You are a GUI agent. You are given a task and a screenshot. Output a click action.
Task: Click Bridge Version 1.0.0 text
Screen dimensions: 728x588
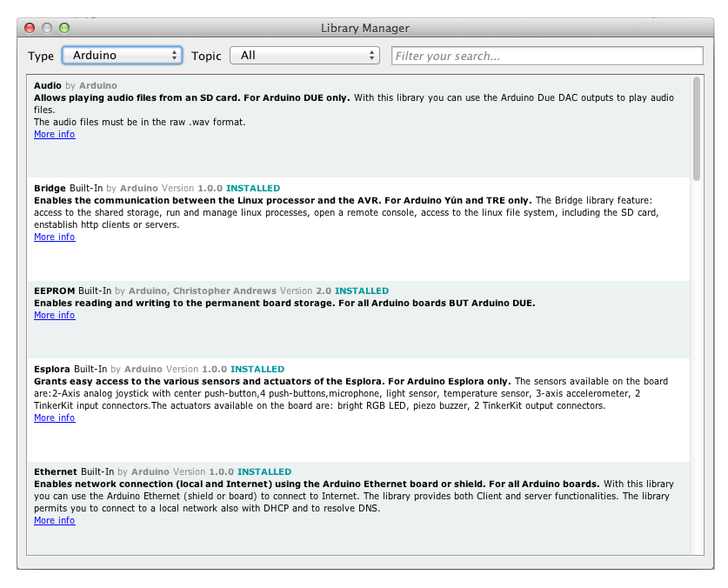coord(191,188)
